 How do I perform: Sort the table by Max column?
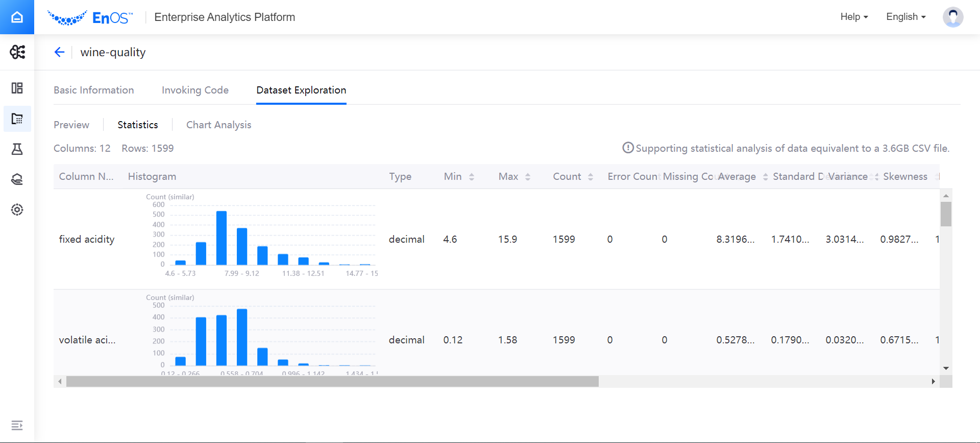528,177
